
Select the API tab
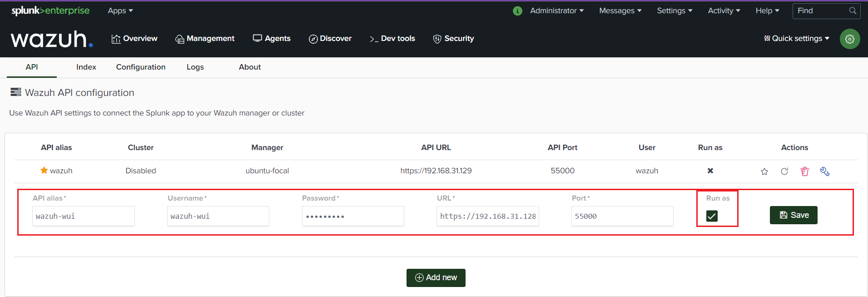click(x=32, y=67)
